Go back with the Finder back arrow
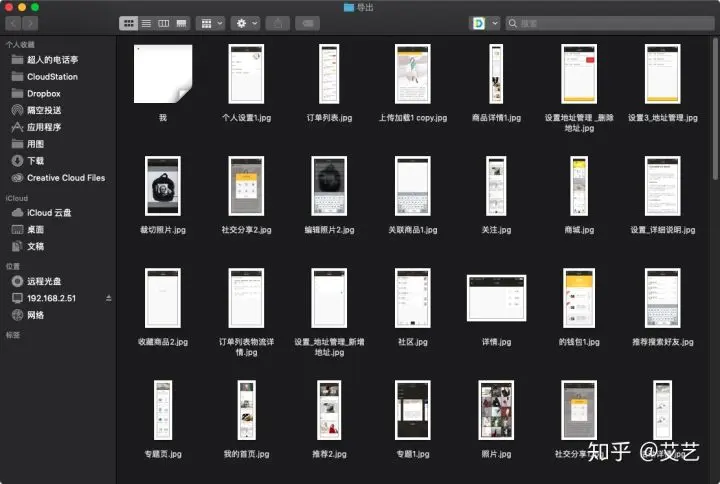Viewport: 720px width, 484px height. (13, 23)
